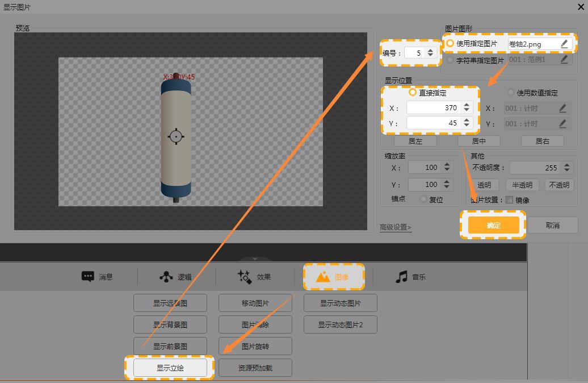This screenshot has height=383, width=588.
Task: Enable the 镜像 mirror checkbox
Action: [509, 200]
